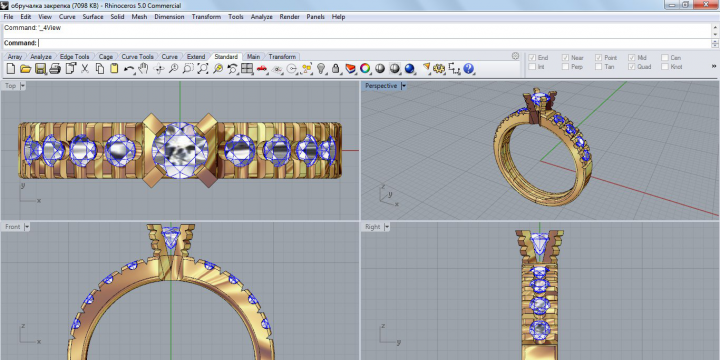Image resolution: width=720 pixels, height=360 pixels.
Task: Open the Right viewport dropdown arrow
Action: (x=387, y=227)
